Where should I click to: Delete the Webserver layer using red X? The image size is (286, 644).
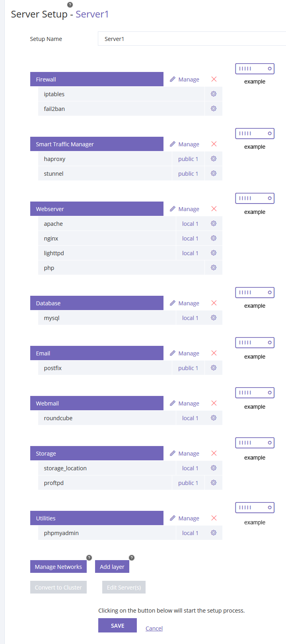tap(214, 209)
